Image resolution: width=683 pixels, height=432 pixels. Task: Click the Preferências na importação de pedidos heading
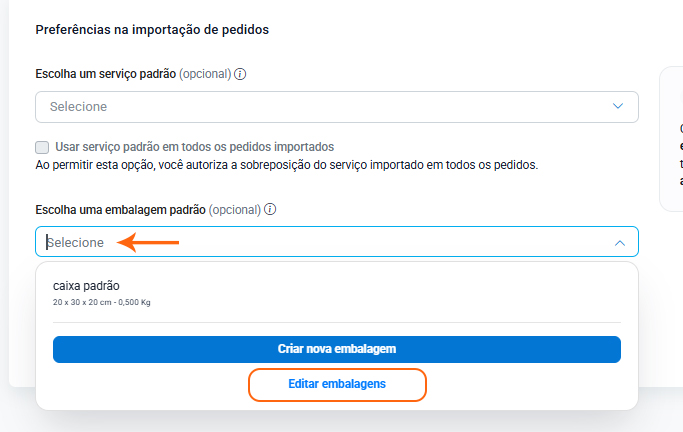point(152,30)
